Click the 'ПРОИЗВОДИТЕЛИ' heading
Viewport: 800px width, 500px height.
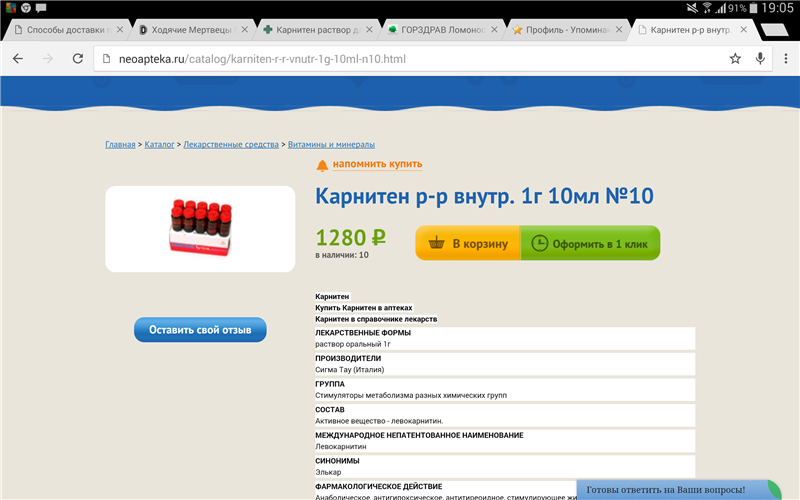348,358
